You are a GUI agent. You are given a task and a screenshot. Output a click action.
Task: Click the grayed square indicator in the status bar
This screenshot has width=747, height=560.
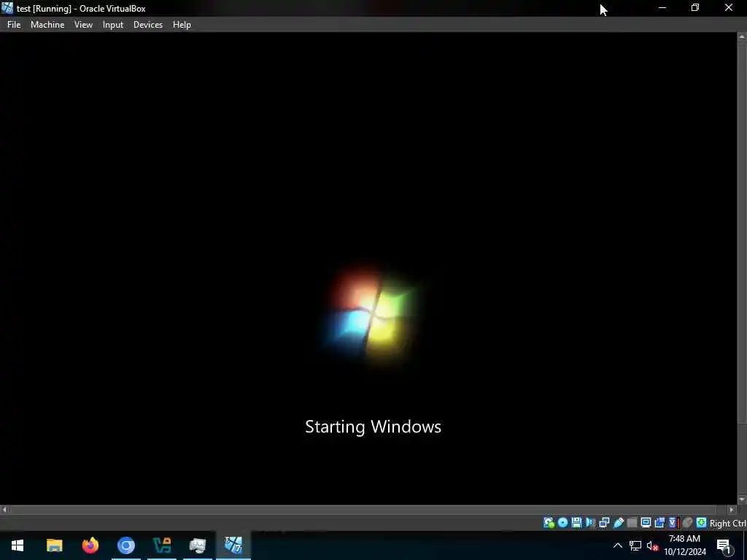(x=632, y=523)
